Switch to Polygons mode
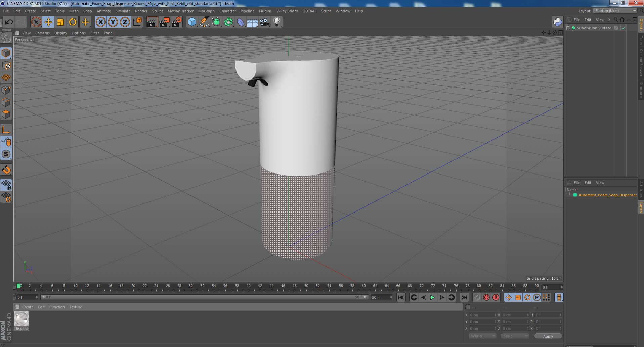 coord(6,114)
